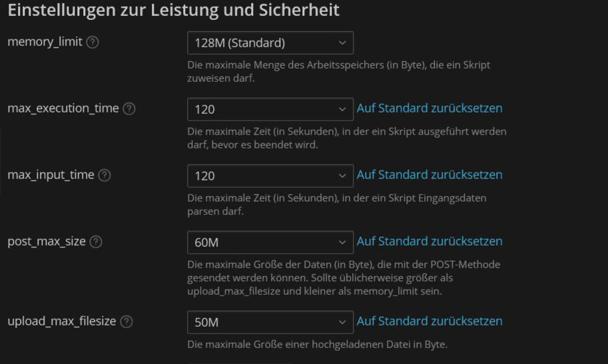Open the help icon for max_input_time
This screenshot has height=364, width=608.
[x=105, y=175]
